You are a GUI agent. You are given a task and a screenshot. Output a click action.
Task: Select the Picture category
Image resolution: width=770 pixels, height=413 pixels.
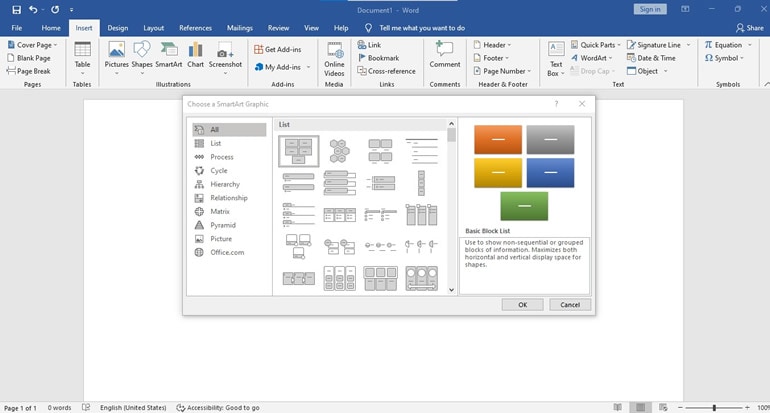[x=229, y=239]
